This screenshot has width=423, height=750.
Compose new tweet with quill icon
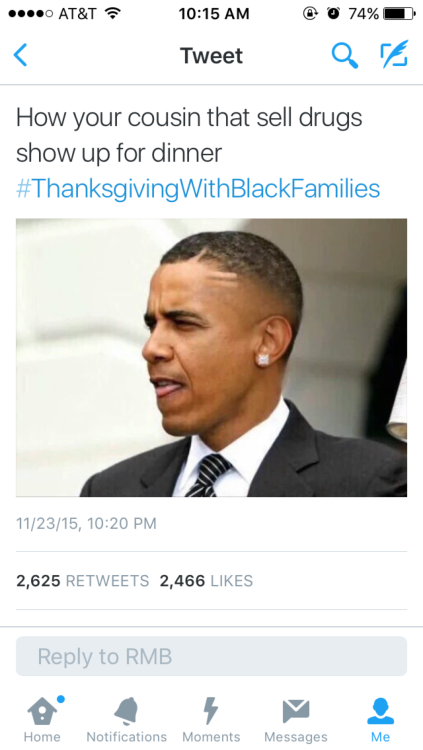394,54
